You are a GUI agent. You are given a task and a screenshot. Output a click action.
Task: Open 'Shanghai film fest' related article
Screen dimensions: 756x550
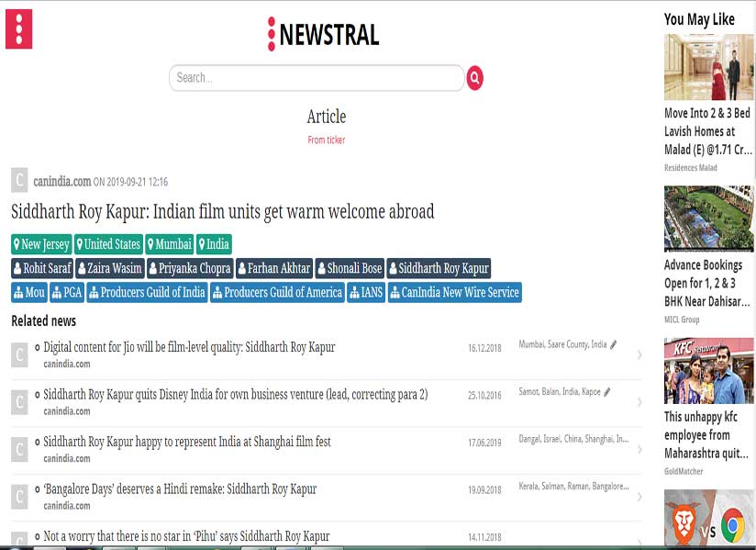tap(187, 442)
